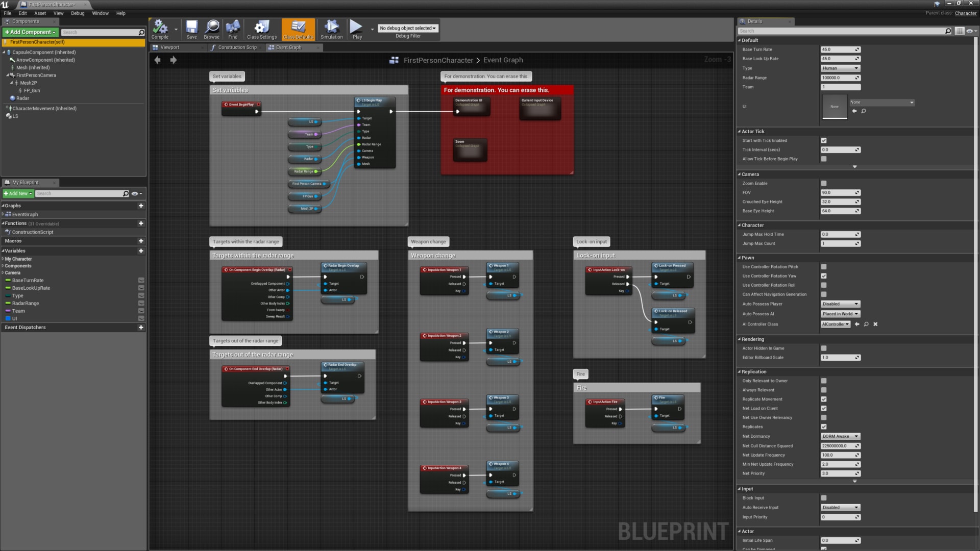This screenshot has height=551, width=980.
Task: Compile the Blueprint
Action: (x=159, y=29)
